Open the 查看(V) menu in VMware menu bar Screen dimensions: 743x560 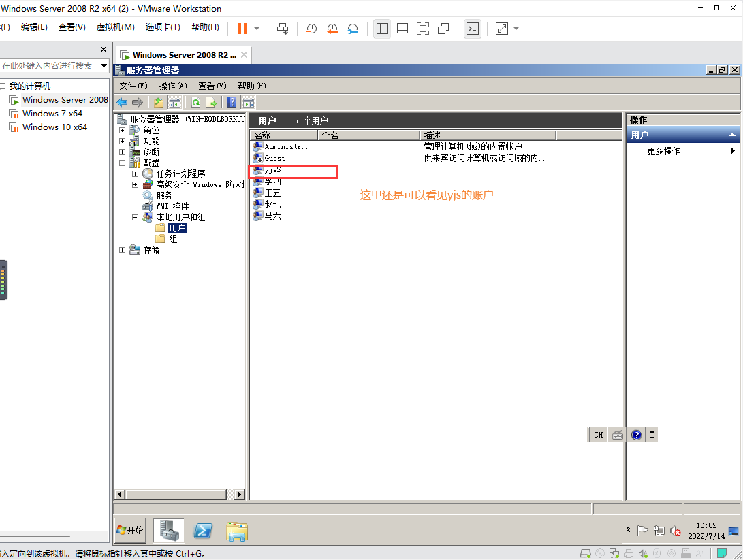point(72,27)
